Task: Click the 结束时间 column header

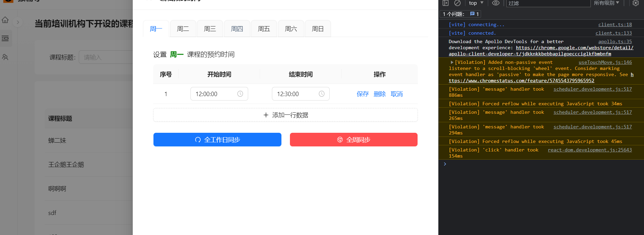Action: coord(301,74)
